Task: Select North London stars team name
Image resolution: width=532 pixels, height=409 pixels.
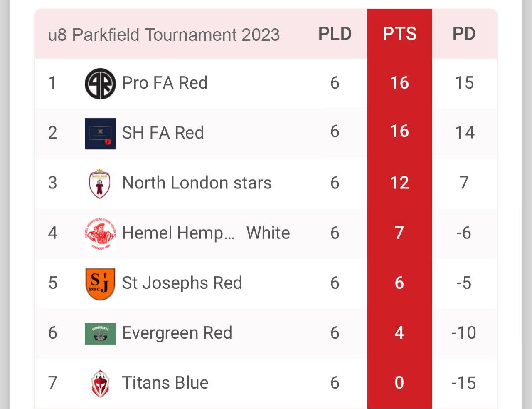Action: (197, 183)
